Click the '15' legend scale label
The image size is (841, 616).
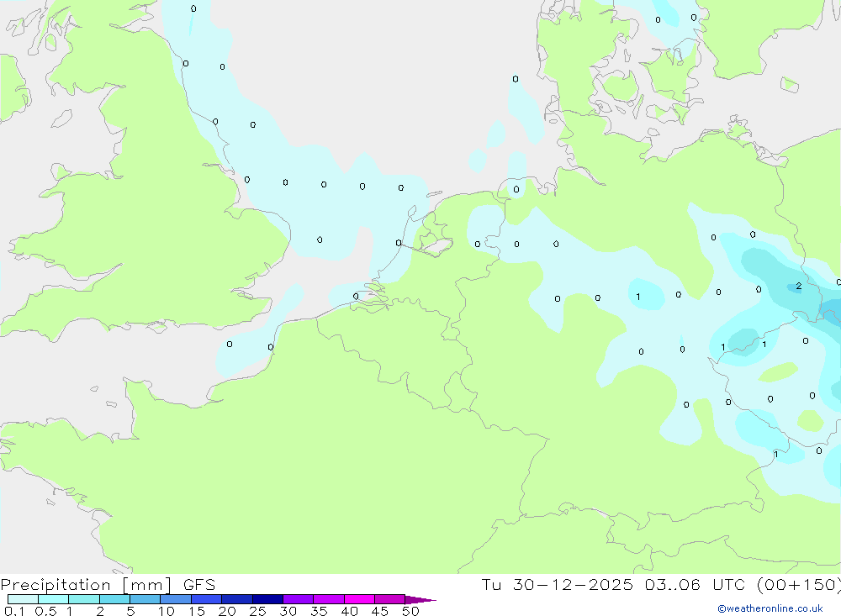click(x=197, y=611)
